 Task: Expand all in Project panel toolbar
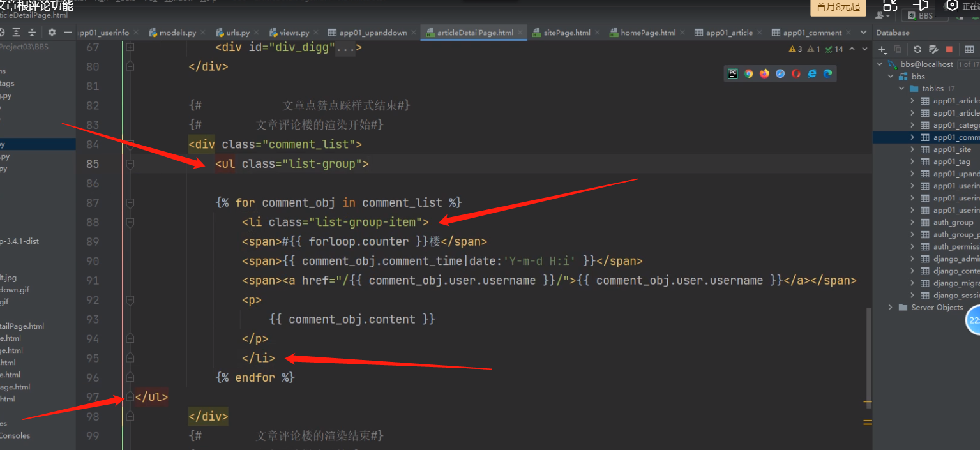(17, 33)
